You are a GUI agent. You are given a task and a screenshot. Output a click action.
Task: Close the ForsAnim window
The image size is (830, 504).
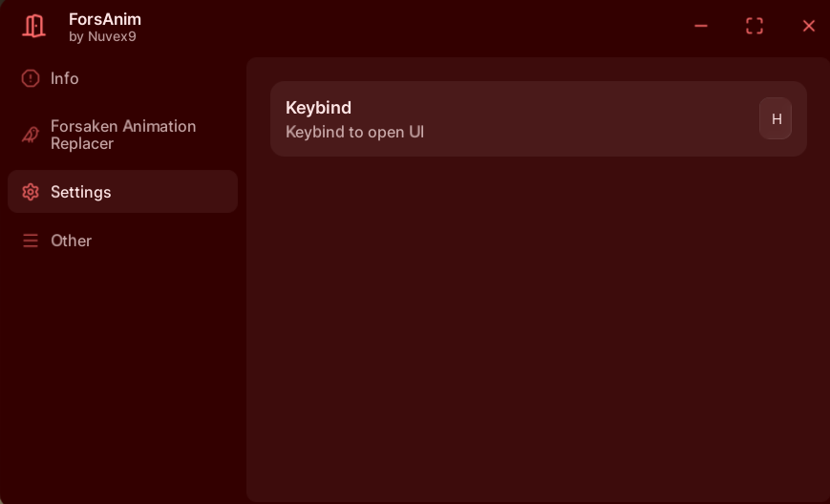(808, 26)
